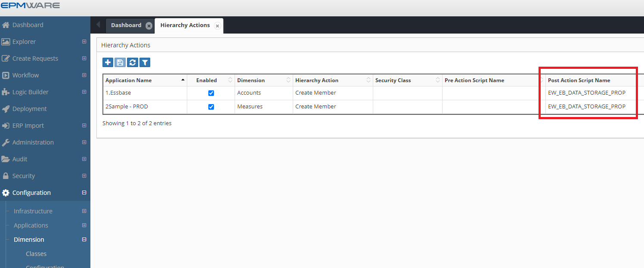
Task: Sort by Application Name column header
Action: pos(128,80)
